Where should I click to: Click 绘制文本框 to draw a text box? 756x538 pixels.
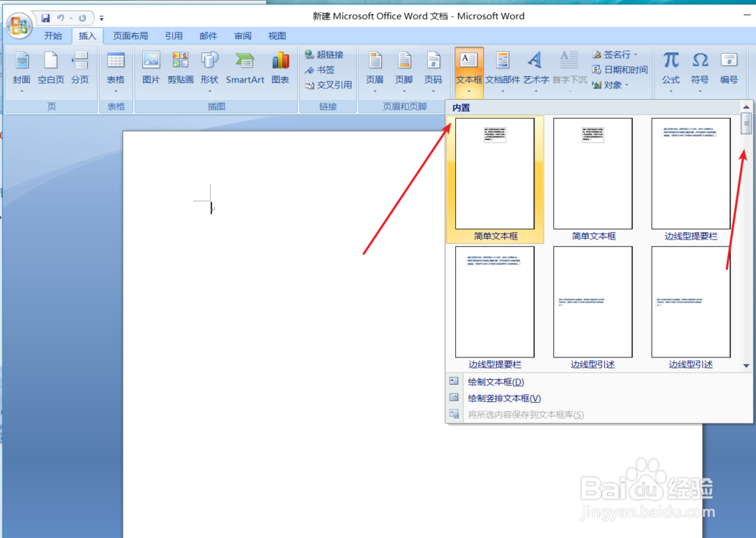(495, 382)
